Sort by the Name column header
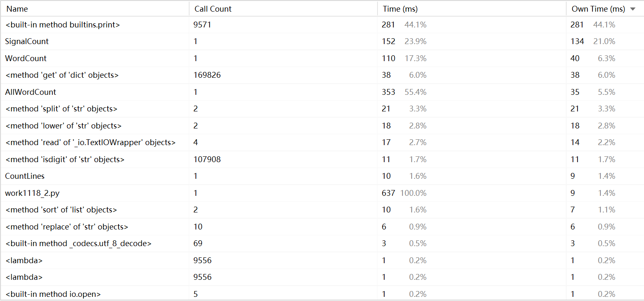The image size is (644, 301). tap(17, 9)
